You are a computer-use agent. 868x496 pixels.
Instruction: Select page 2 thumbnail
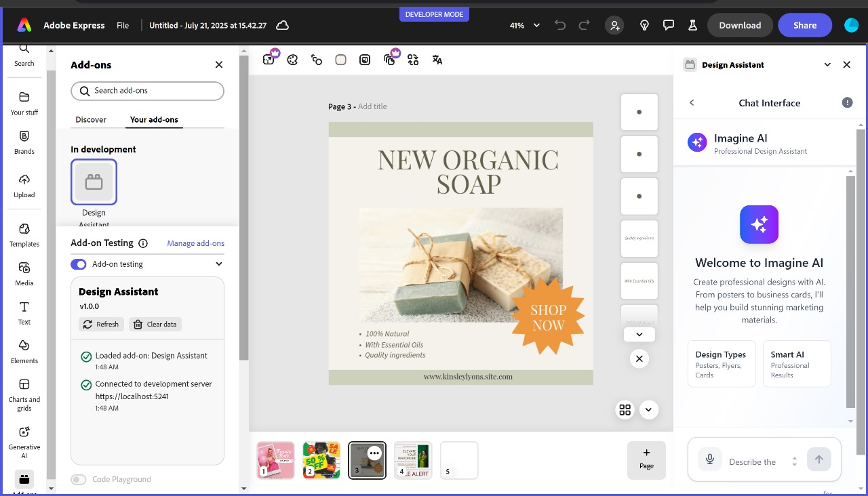click(321, 461)
